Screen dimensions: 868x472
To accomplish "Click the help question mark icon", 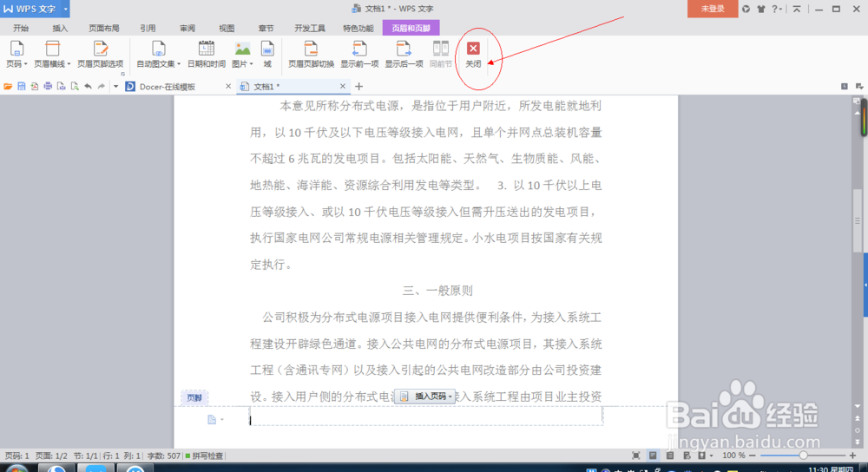I will pyautogui.click(x=774, y=9).
